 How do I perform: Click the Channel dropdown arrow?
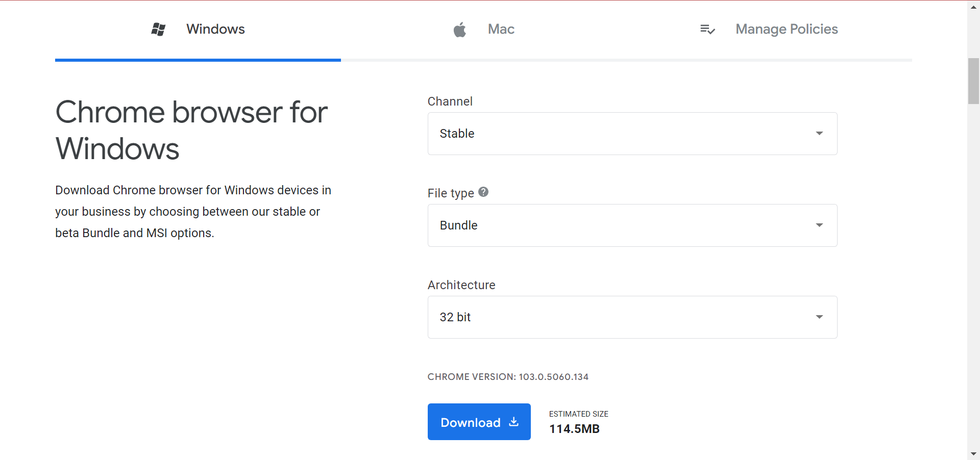click(819, 134)
